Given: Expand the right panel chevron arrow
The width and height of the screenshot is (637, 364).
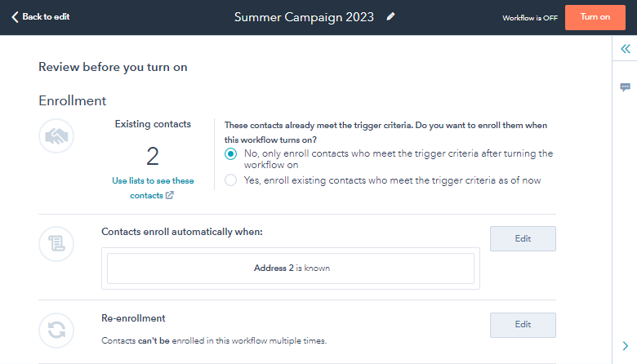Looking at the screenshot, I should point(626,346).
